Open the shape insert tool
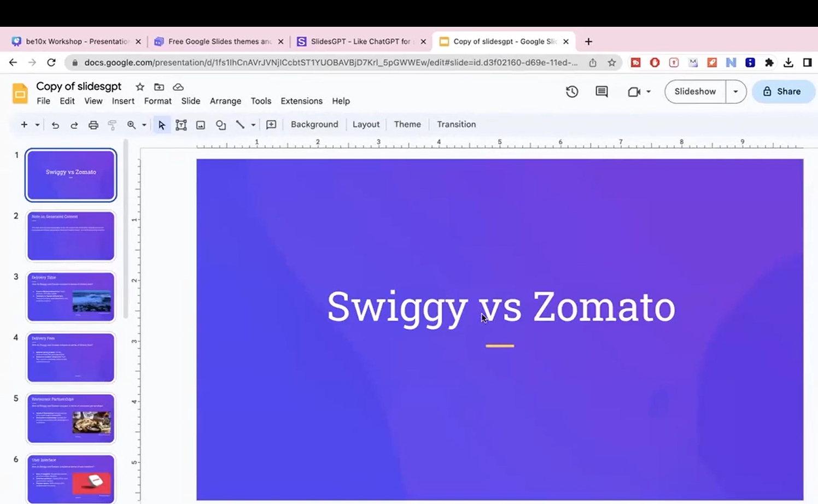This screenshot has height=504, width=818. 221,125
